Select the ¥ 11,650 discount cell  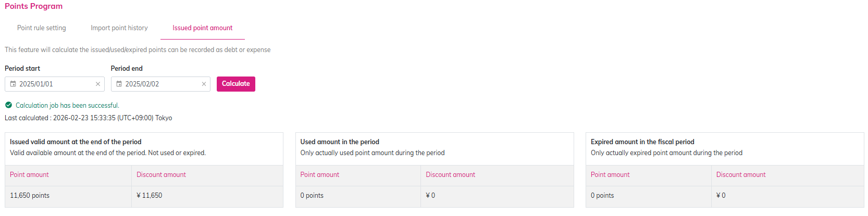(x=149, y=196)
